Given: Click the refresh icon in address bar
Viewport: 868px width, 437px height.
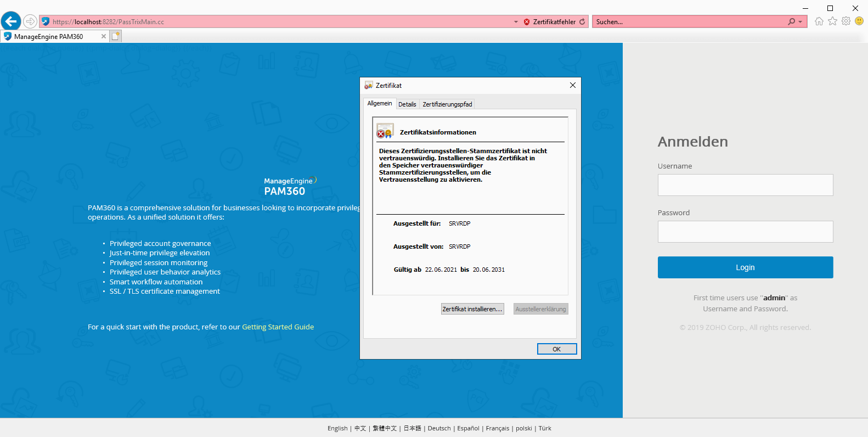Looking at the screenshot, I should pyautogui.click(x=582, y=22).
